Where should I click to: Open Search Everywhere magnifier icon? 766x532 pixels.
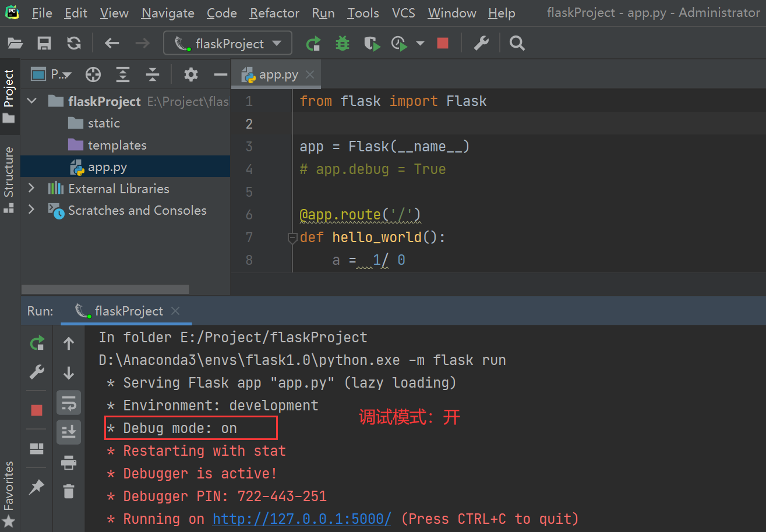(x=517, y=43)
